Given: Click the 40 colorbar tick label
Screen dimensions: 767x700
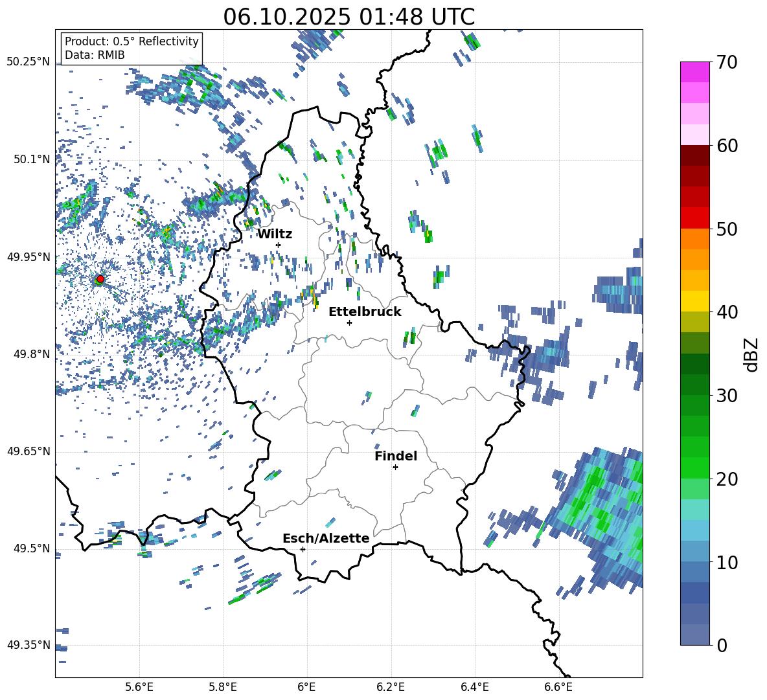Looking at the screenshot, I should [726, 312].
